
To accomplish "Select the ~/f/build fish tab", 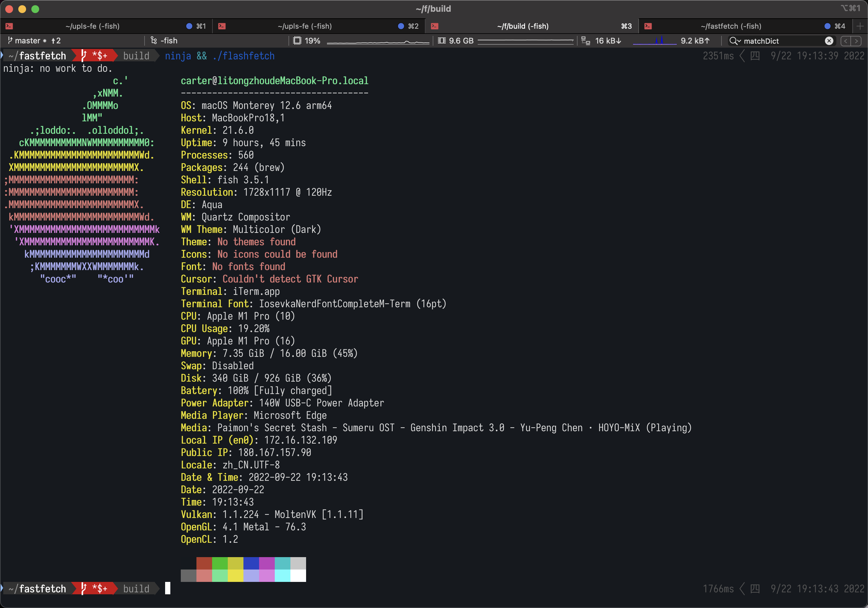I will click(522, 26).
